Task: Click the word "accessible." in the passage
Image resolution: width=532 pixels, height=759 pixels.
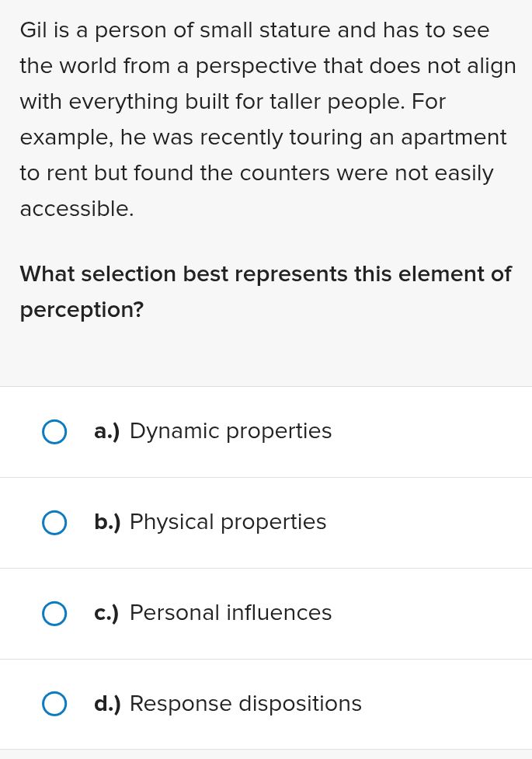Action: click(x=77, y=209)
